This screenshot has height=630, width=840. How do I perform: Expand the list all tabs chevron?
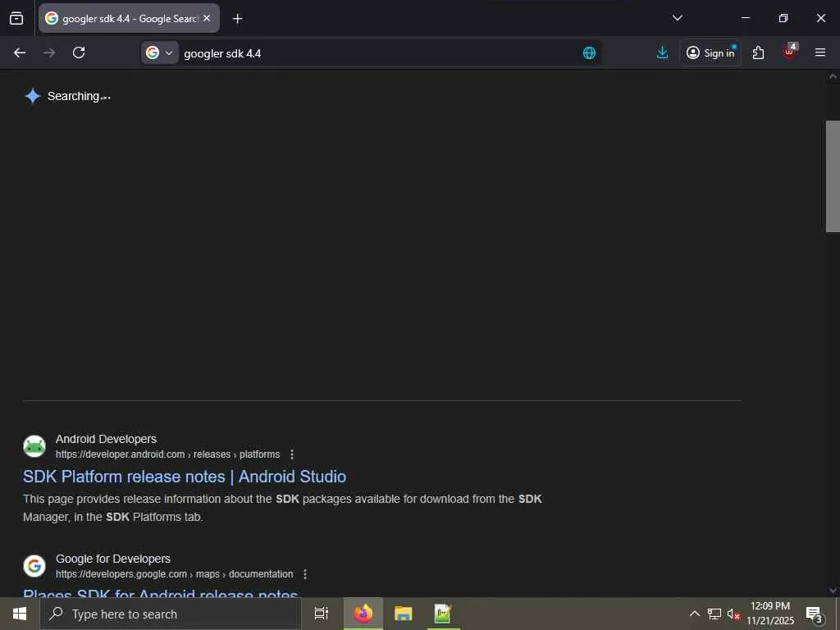tap(677, 18)
